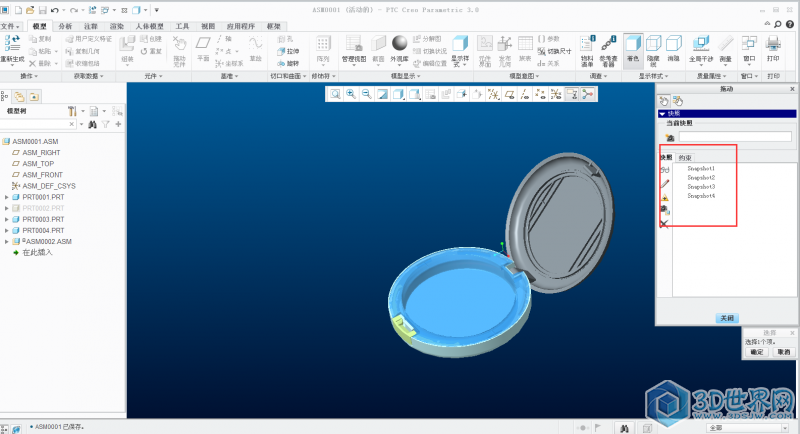
Task: Toggle datum point display in graphics toolbar
Action: (x=540, y=94)
